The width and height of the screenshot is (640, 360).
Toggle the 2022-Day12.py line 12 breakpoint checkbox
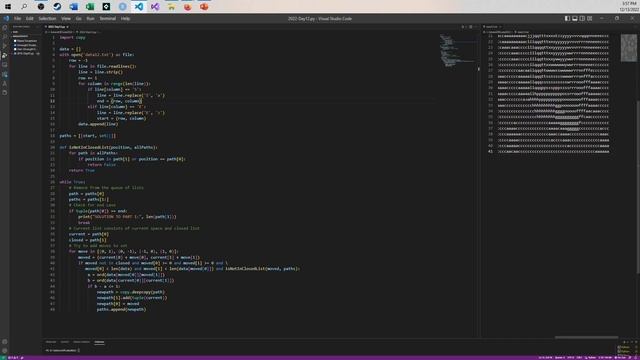[15, 53]
